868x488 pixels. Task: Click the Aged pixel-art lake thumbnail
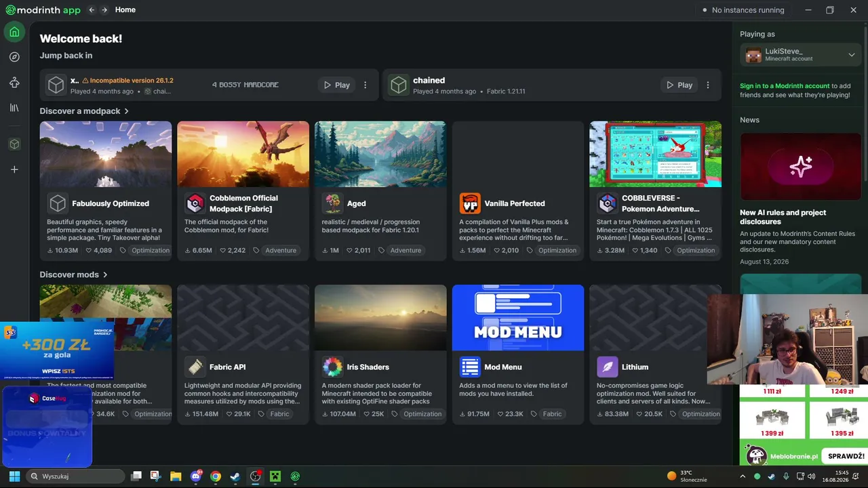point(380,154)
